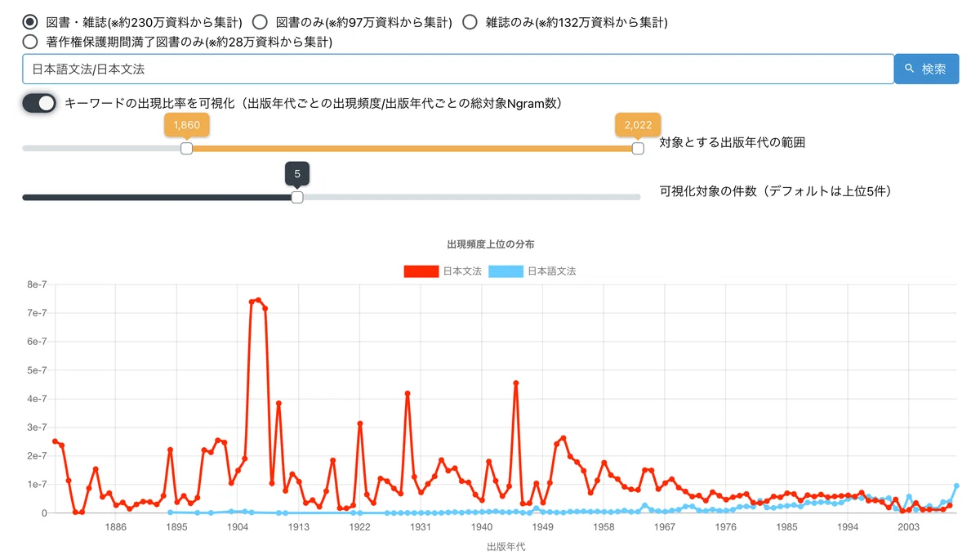Click the 検索 search button
Image resolution: width=980 pixels, height=555 pixels.
point(927,69)
